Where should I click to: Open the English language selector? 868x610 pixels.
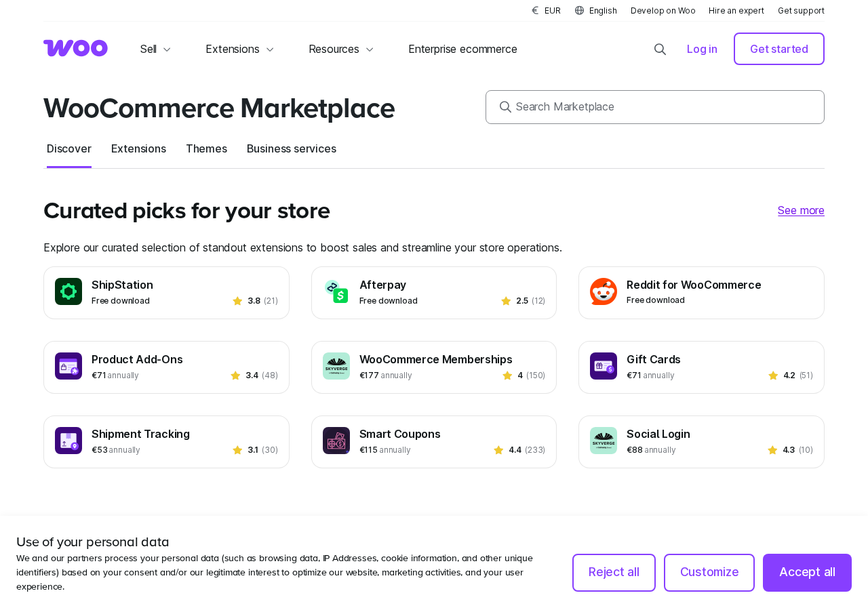(596, 10)
